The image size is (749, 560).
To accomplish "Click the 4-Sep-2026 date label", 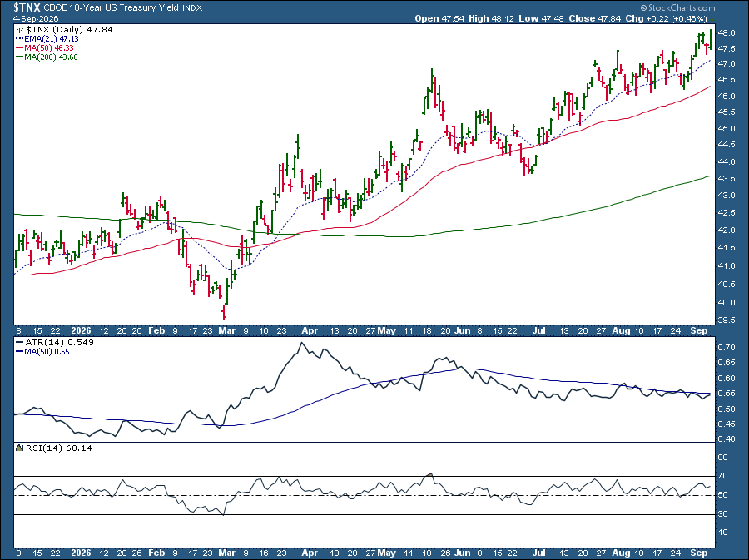I will point(36,18).
